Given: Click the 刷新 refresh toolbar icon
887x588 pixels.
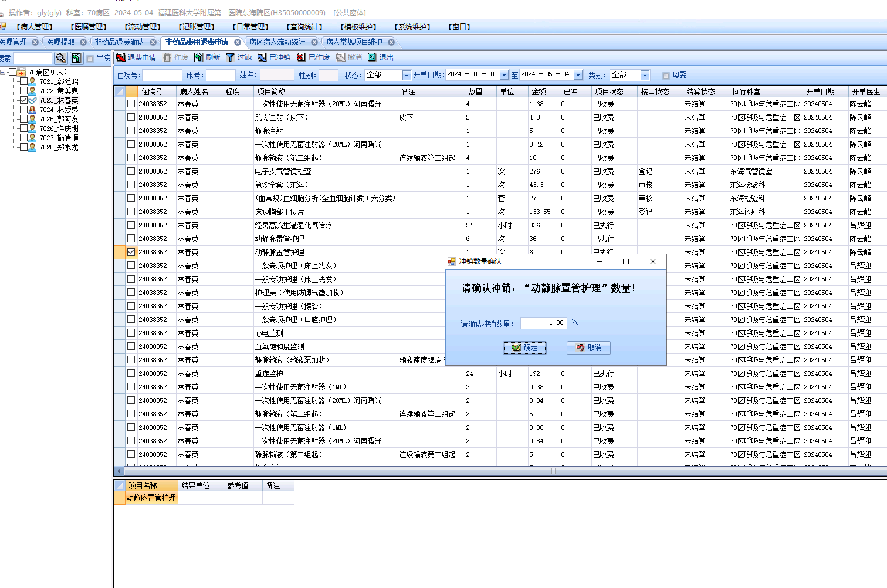Looking at the screenshot, I should click(x=199, y=57).
